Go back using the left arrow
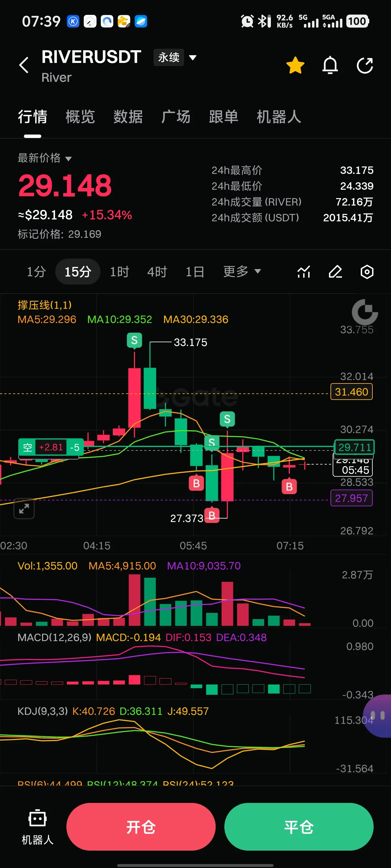The height and width of the screenshot is (868, 391). tap(24, 65)
